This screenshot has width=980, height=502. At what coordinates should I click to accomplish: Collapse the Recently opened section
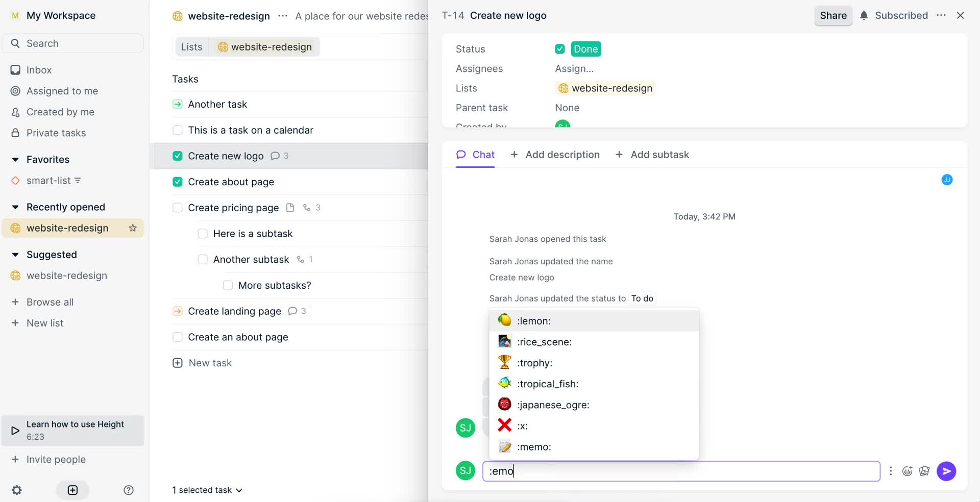pos(15,207)
